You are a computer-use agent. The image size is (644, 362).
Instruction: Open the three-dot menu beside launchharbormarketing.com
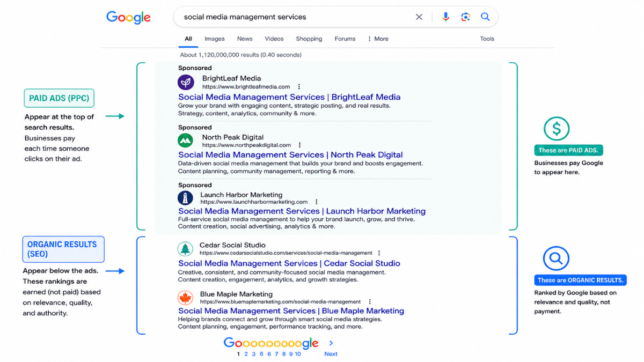click(317, 202)
